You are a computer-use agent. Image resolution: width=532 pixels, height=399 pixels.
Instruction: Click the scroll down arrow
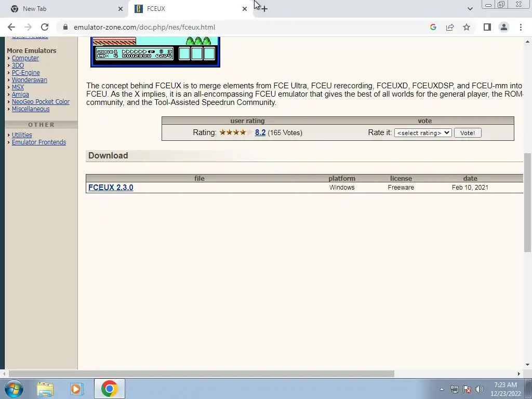click(528, 365)
